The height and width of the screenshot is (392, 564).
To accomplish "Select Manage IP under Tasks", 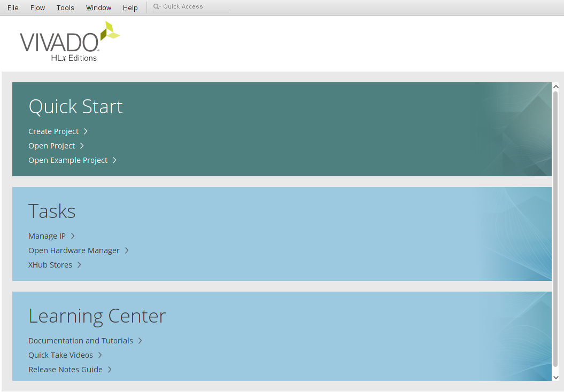I will coord(48,236).
